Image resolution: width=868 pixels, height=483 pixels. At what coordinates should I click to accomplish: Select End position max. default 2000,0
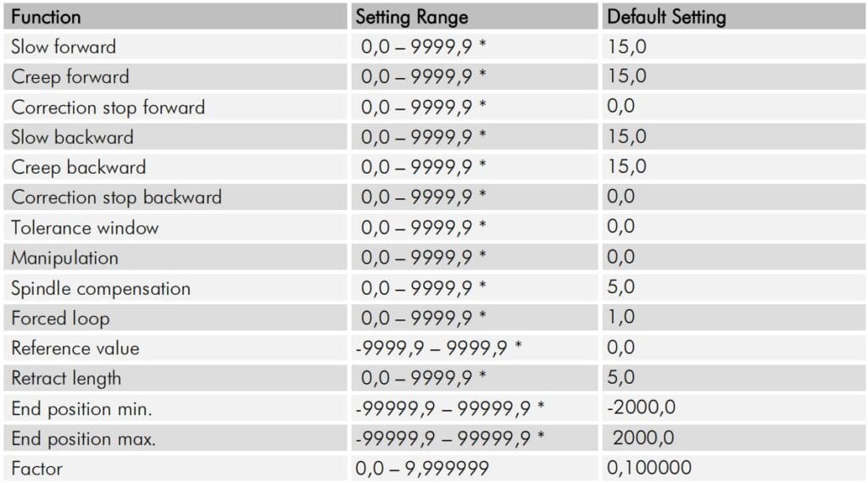coord(643,437)
